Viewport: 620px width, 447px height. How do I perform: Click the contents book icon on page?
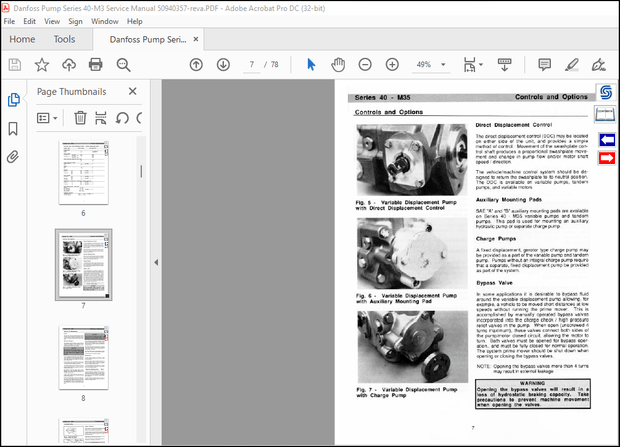[x=605, y=115]
